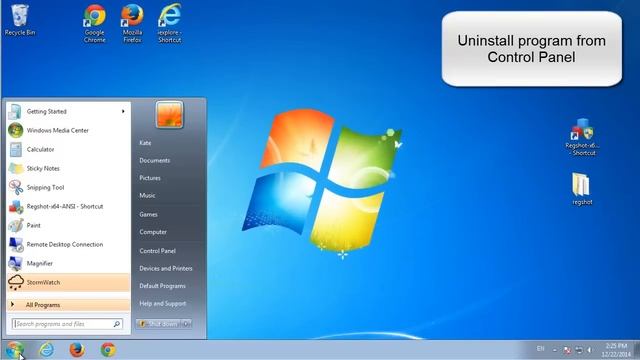
Task: Click the volume icon in system tray
Action: pyautogui.click(x=589, y=350)
